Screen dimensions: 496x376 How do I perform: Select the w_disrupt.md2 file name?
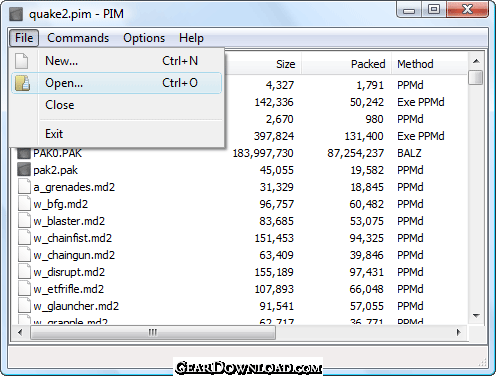click(x=69, y=272)
